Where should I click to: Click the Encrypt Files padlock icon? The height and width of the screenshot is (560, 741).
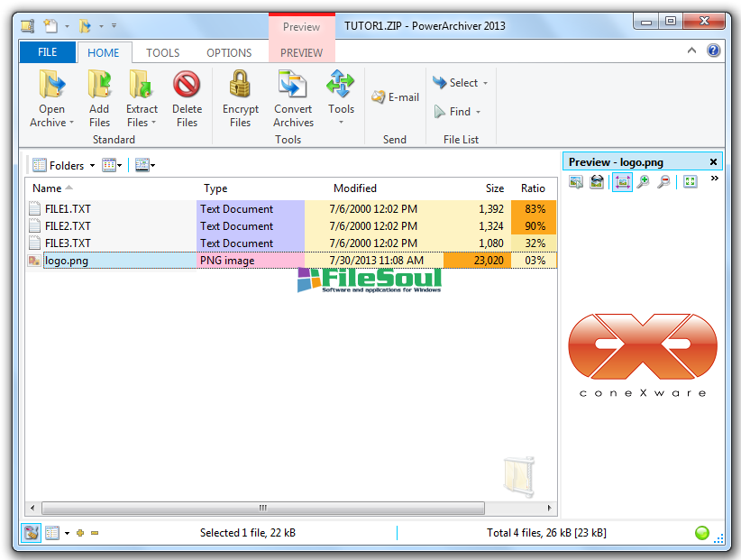pos(240,84)
